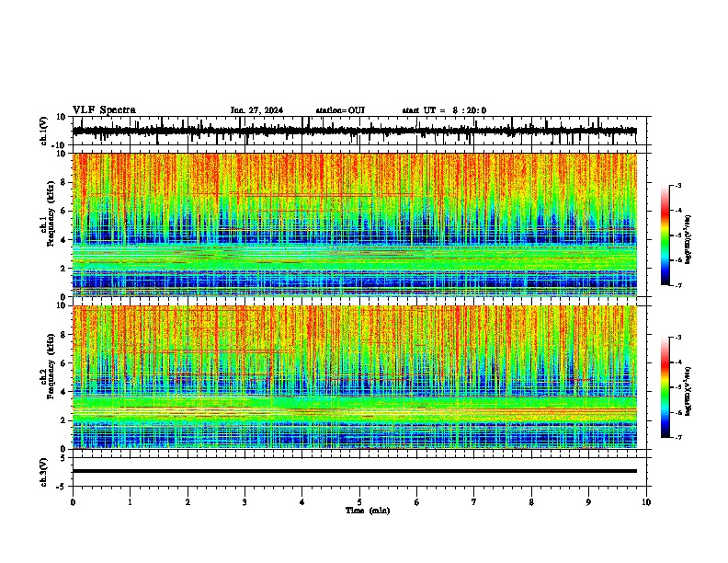Select the date 'Jan. 27, 2024' in the header
This screenshot has height=563, width=728.
[x=256, y=110]
